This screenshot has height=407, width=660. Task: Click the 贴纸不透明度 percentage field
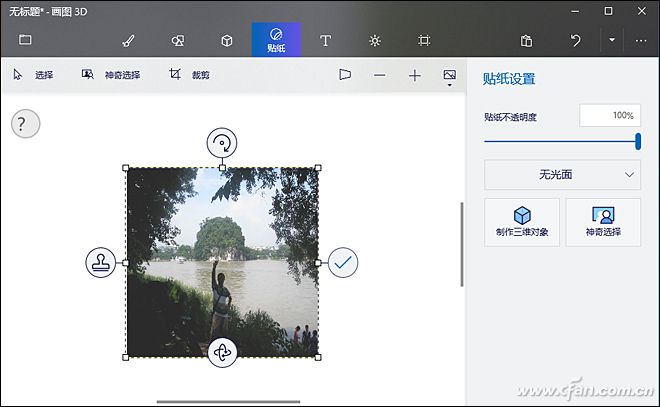(610, 115)
